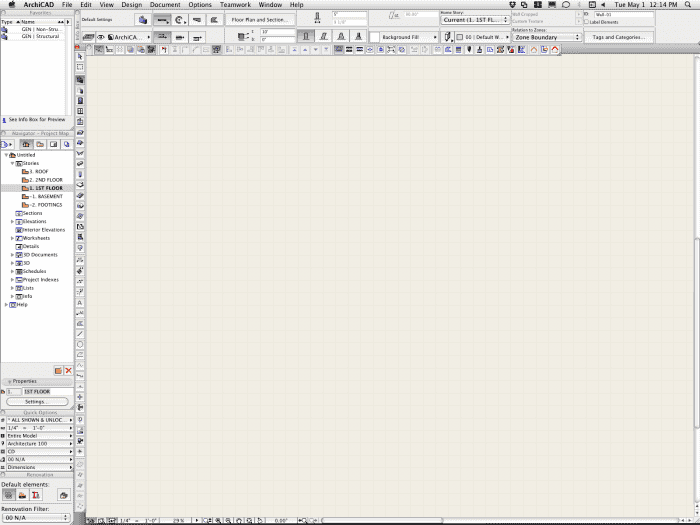The image size is (700, 525).
Task: Open the Teamwork menu
Action: pos(235,5)
